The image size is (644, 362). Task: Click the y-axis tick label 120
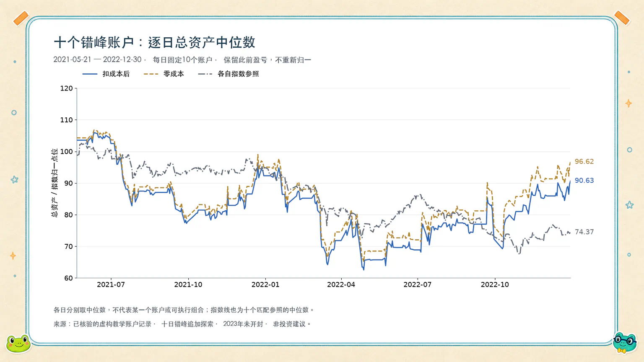pyautogui.click(x=66, y=88)
